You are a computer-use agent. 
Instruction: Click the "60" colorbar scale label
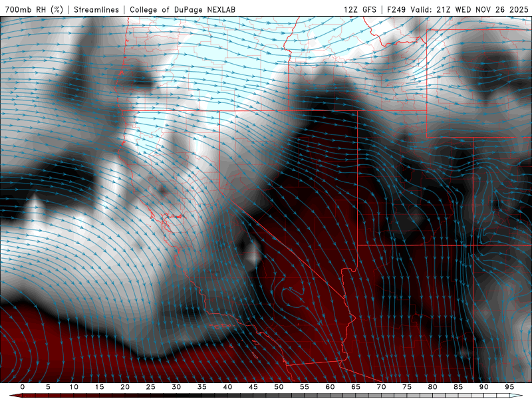pyautogui.click(x=330, y=387)
